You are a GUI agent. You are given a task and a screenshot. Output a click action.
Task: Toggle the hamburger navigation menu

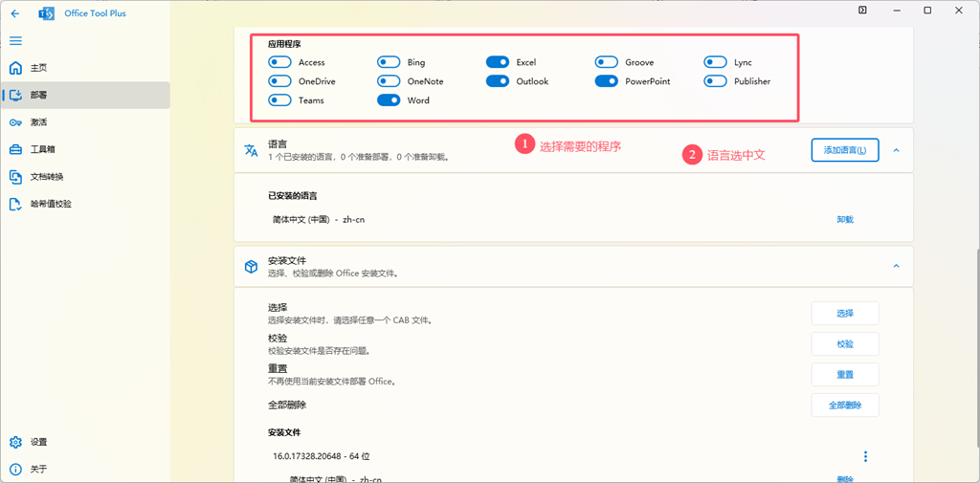tap(15, 40)
